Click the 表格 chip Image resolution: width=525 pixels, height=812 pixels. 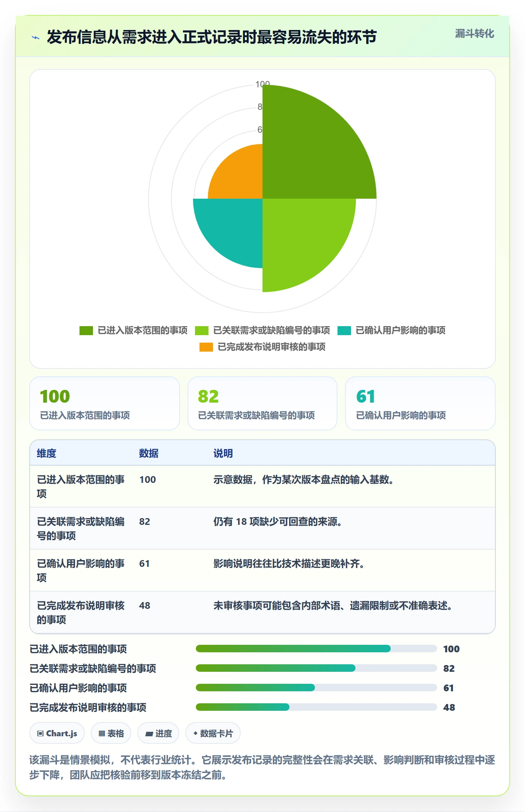pyautogui.click(x=111, y=733)
